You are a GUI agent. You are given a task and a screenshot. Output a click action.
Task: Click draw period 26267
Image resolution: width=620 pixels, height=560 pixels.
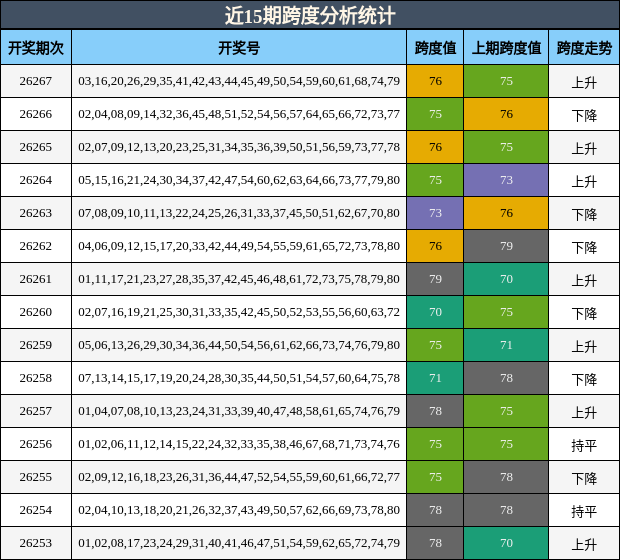pyautogui.click(x=36, y=81)
